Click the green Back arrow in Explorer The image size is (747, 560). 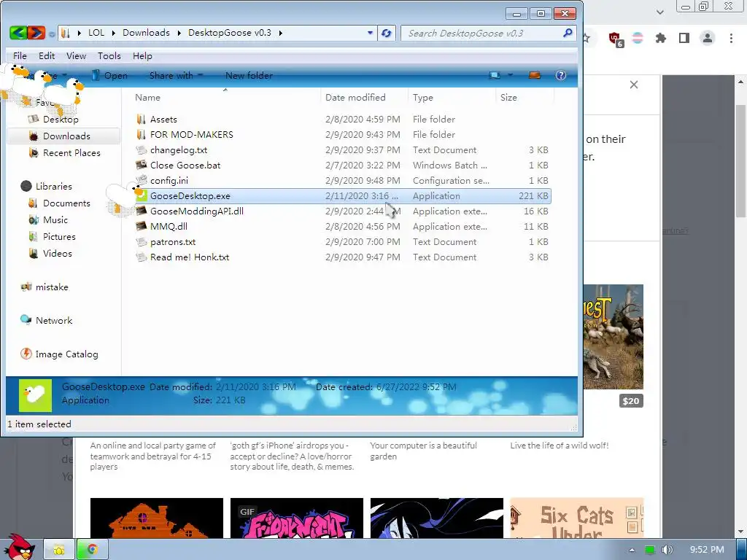tap(18, 33)
